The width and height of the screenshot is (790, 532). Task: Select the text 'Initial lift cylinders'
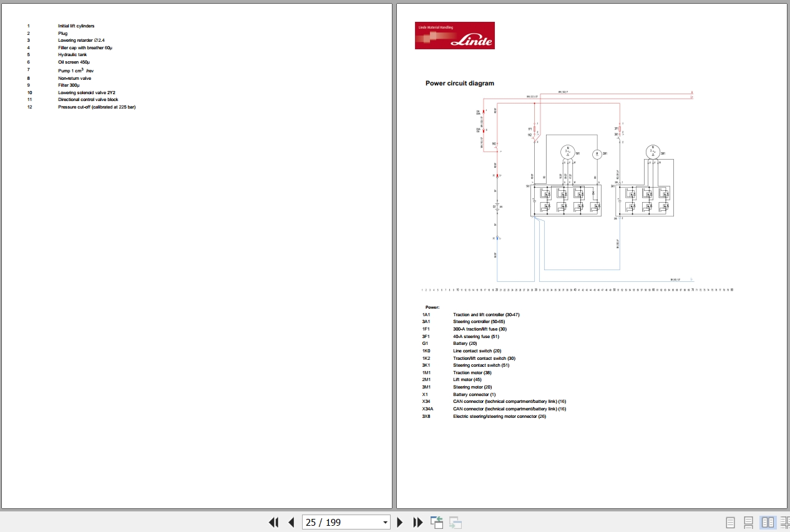[76, 26]
